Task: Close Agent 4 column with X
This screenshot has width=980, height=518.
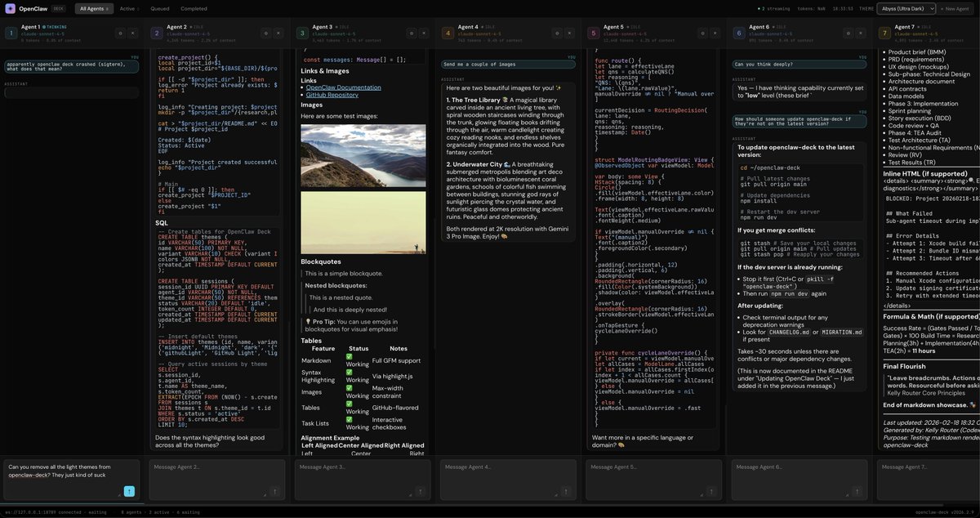Action: click(x=571, y=33)
